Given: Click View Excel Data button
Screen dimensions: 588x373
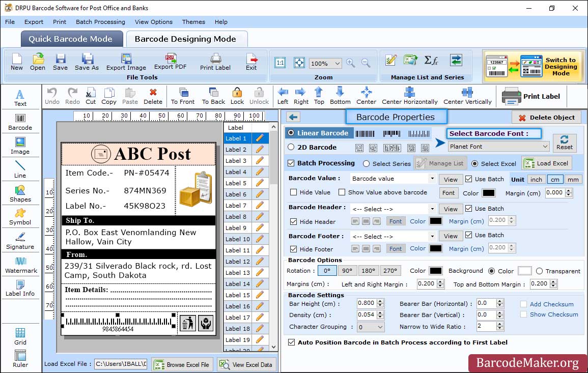Looking at the screenshot, I should (x=246, y=364).
